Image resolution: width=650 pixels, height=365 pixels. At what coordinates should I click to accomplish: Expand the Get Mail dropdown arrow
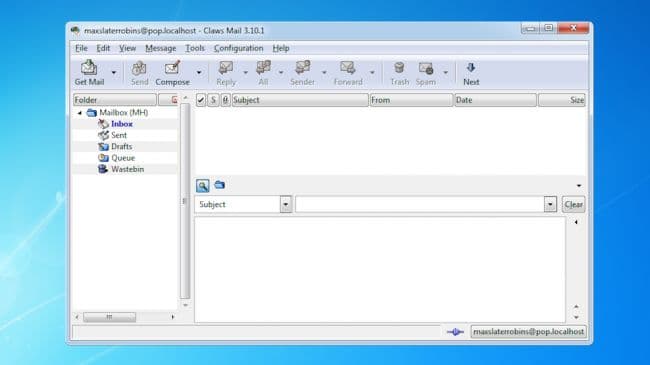click(x=114, y=73)
